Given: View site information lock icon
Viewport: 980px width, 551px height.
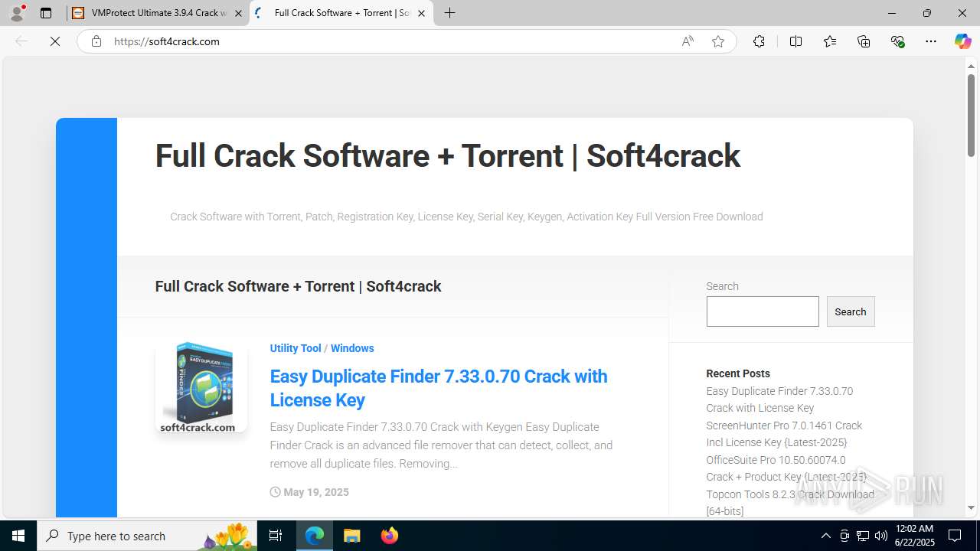Looking at the screenshot, I should [x=96, y=41].
